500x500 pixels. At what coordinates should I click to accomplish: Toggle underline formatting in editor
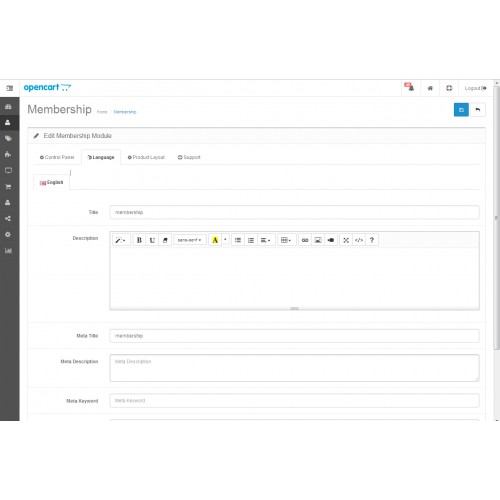point(152,240)
